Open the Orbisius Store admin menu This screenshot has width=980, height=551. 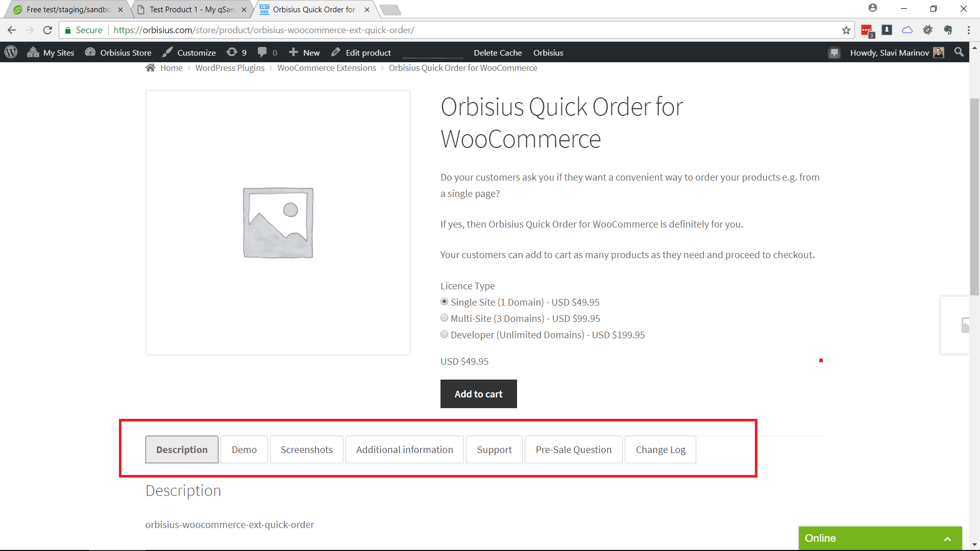pos(118,53)
